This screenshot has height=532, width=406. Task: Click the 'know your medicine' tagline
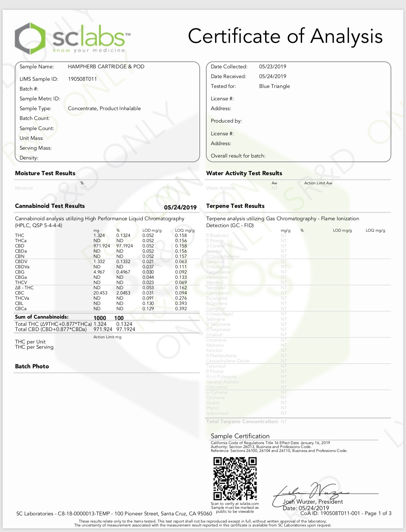(89, 50)
